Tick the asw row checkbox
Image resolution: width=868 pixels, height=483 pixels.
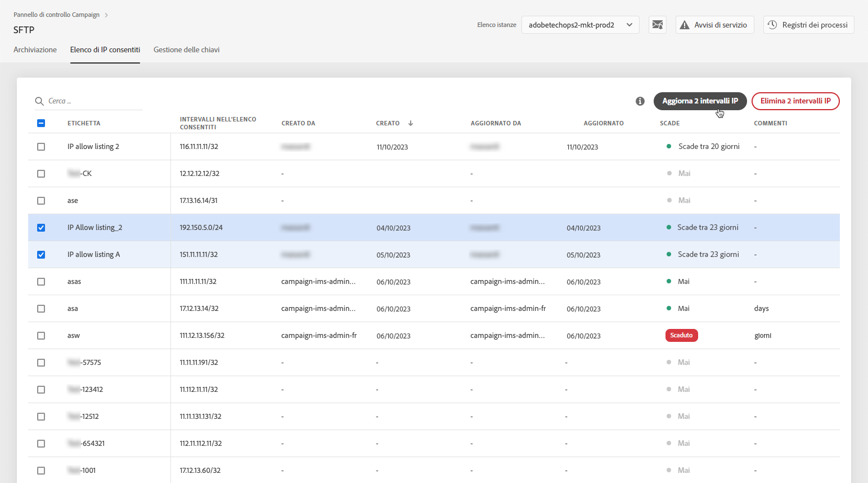(x=41, y=336)
